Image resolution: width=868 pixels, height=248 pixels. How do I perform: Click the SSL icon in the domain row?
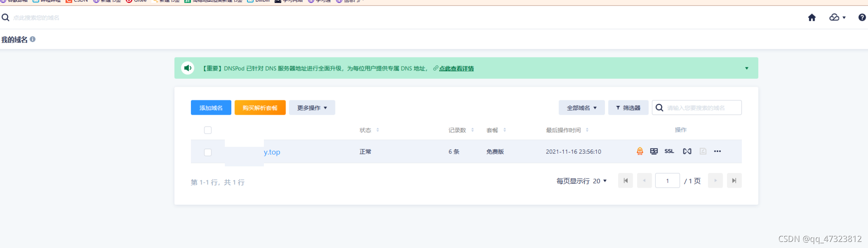coord(669,151)
